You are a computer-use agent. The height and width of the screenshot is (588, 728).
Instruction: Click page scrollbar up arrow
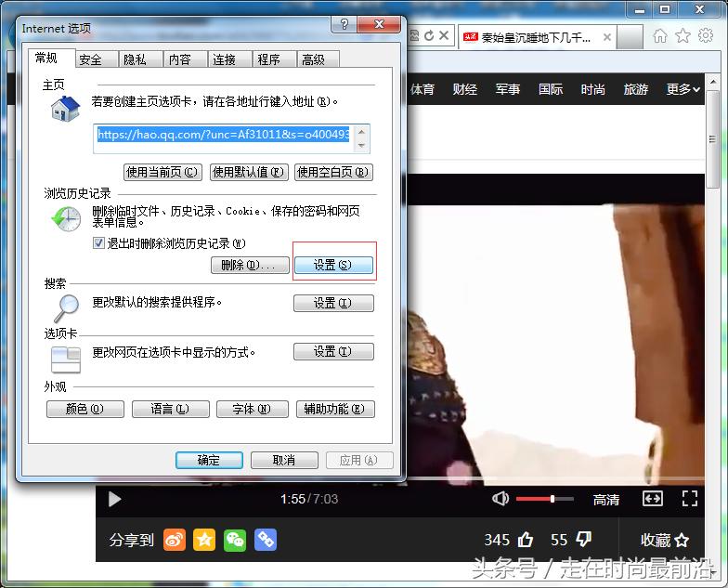pyautogui.click(x=712, y=82)
